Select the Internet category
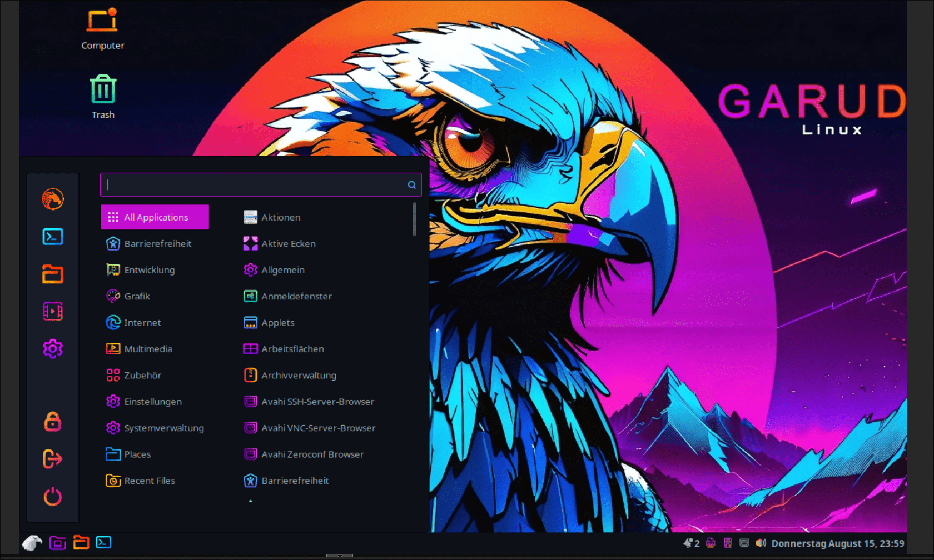Image resolution: width=934 pixels, height=560 pixels. tap(155, 323)
